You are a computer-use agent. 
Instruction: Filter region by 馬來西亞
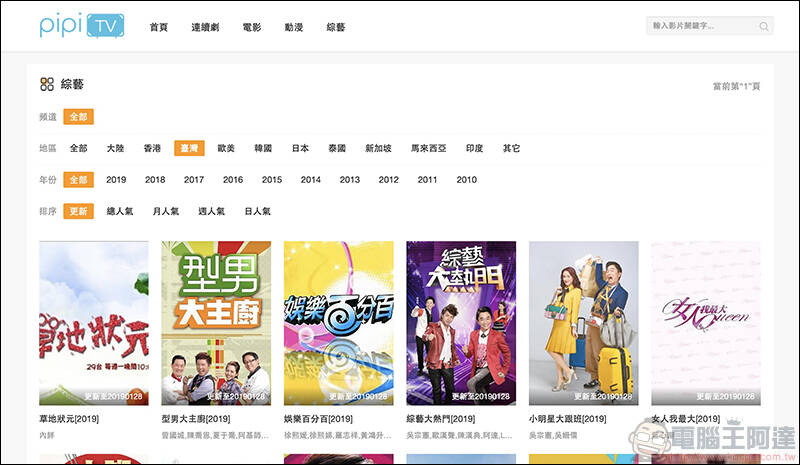[x=429, y=148]
